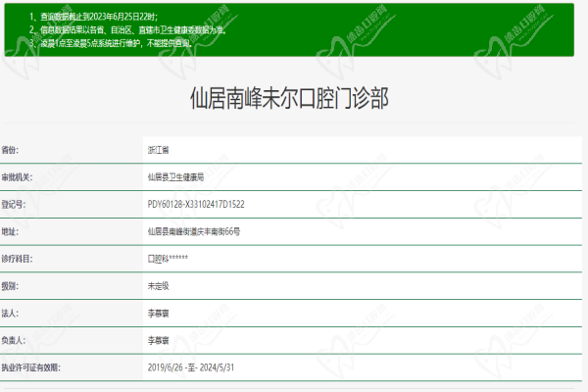Click the notice line about 卫生健康委数据为准

coord(128,30)
